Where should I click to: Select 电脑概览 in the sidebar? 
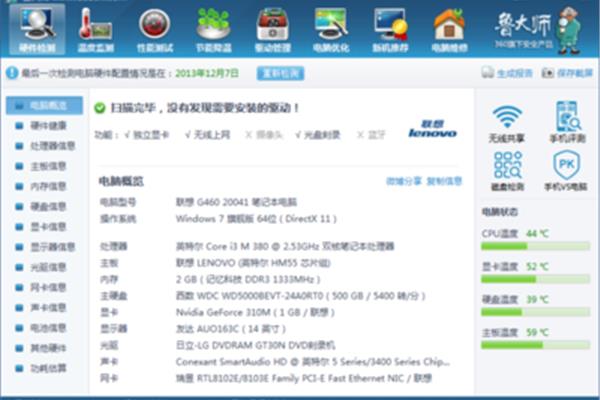click(44, 106)
